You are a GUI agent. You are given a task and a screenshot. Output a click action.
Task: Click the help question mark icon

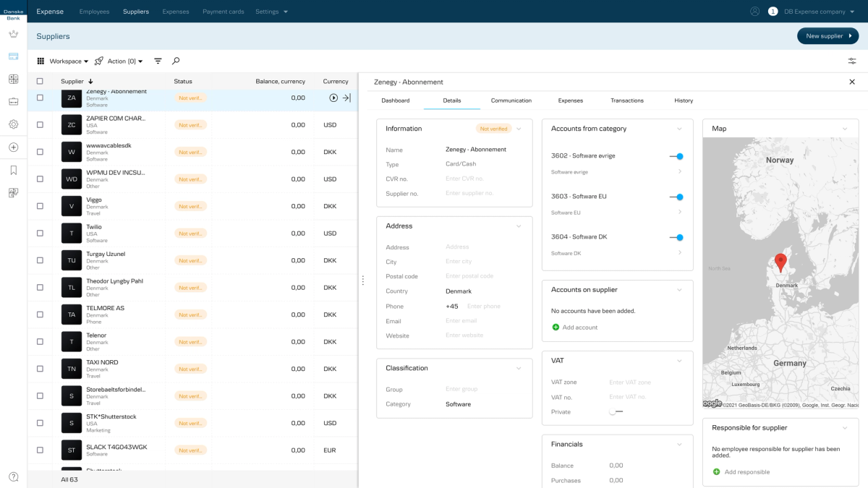point(13,476)
